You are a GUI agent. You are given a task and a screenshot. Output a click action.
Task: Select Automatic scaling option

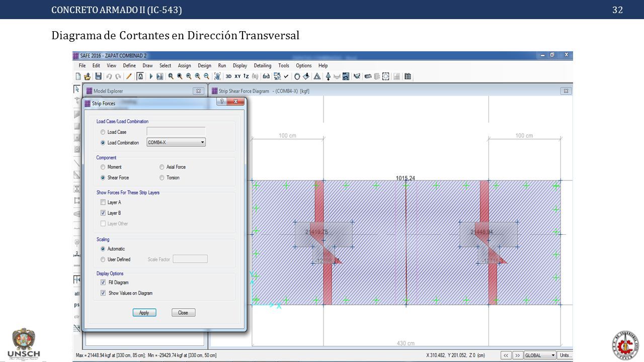point(103,249)
